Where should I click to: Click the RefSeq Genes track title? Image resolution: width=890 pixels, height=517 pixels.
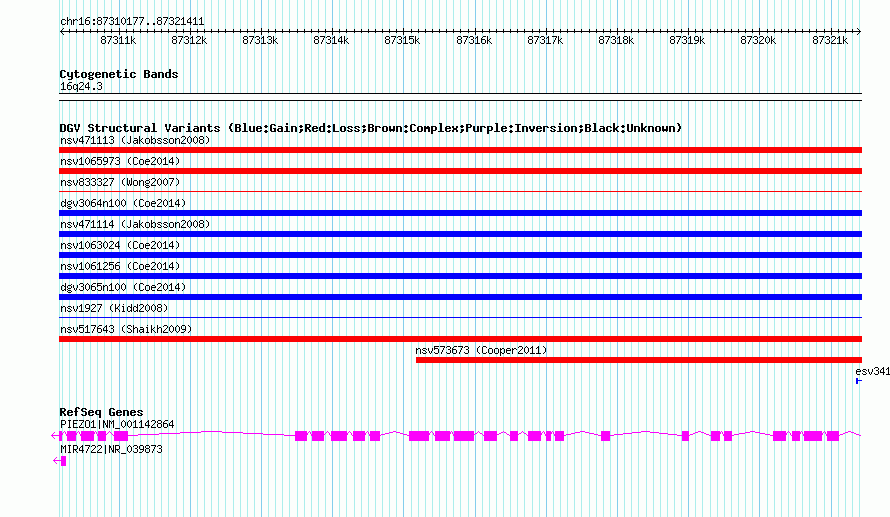101,412
